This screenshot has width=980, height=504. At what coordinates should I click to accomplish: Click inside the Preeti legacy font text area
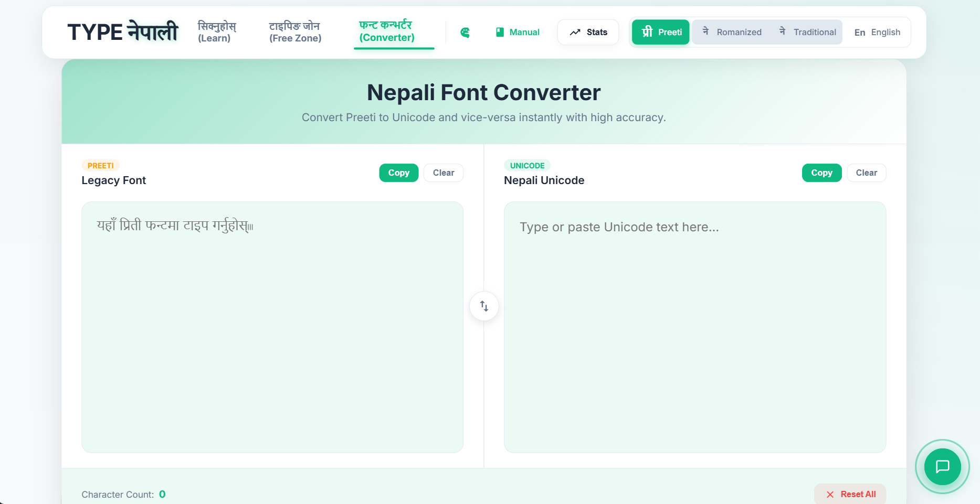(x=272, y=325)
